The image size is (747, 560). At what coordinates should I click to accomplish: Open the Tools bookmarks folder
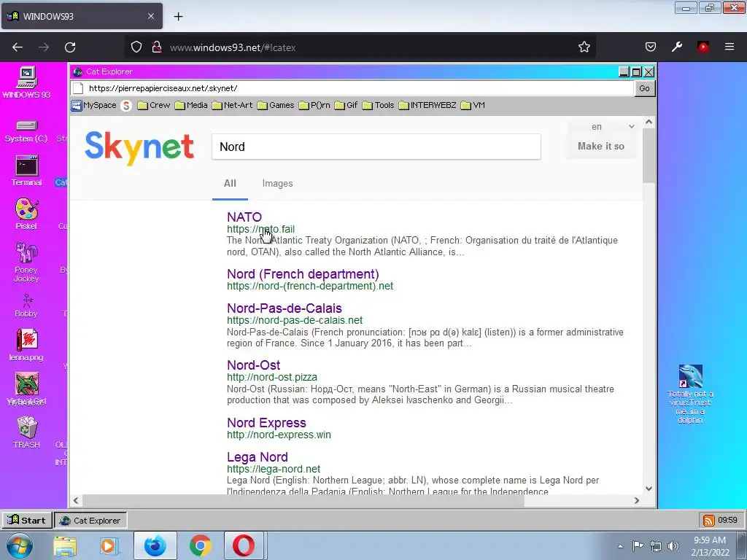[378, 105]
